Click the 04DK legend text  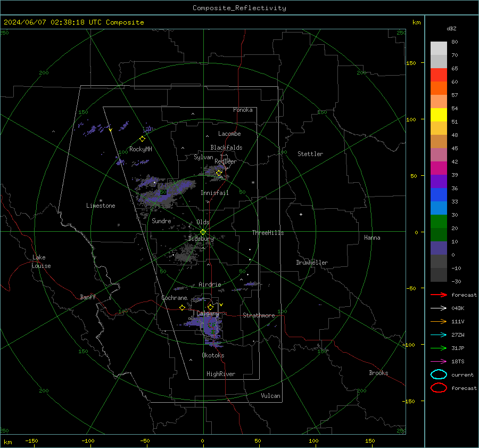[x=458, y=308]
